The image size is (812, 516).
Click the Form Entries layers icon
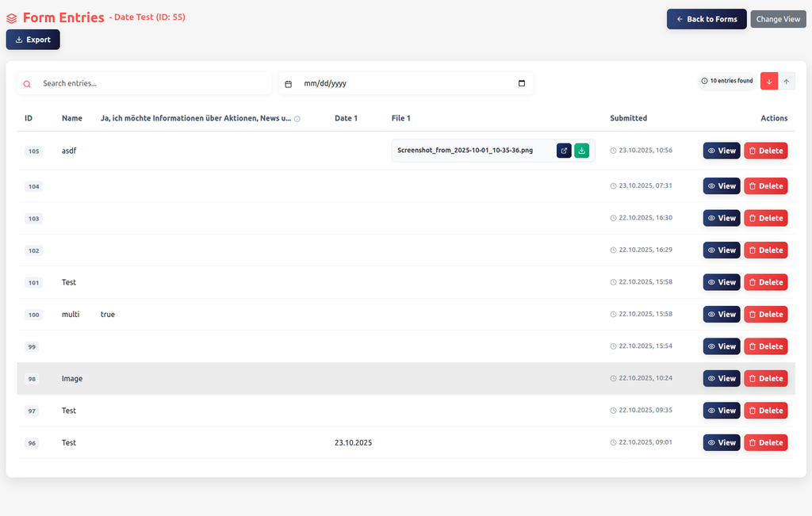point(11,19)
